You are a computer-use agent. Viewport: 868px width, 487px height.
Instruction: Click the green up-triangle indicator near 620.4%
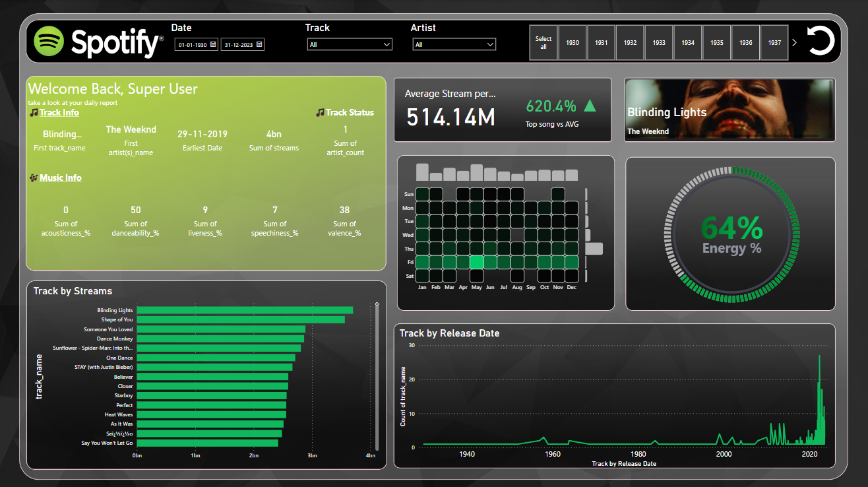point(590,106)
